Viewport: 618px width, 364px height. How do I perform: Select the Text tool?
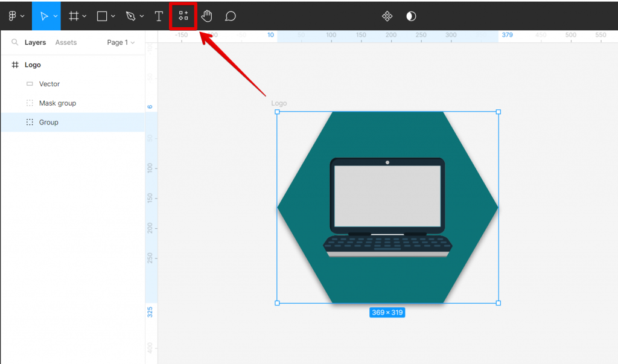pyautogui.click(x=158, y=16)
